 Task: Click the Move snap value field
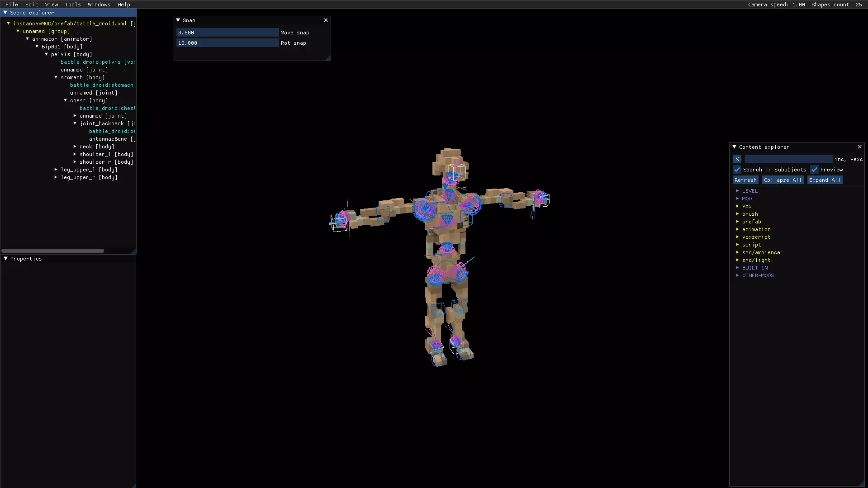coord(227,33)
